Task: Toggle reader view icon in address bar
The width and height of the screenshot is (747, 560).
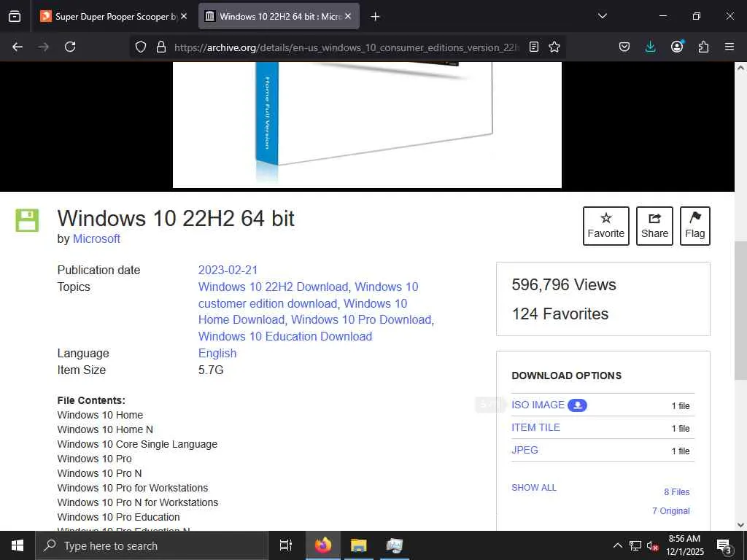Action: 534,47
